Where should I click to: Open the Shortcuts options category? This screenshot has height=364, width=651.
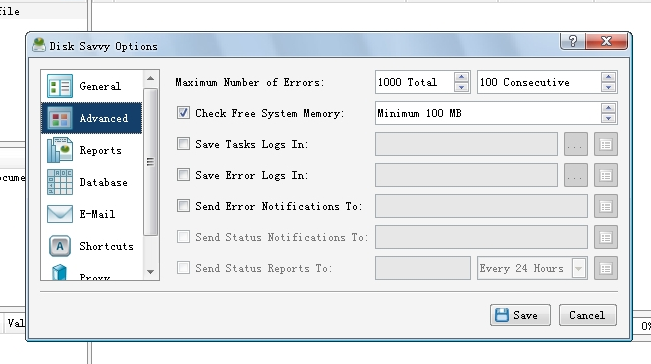coord(92,246)
